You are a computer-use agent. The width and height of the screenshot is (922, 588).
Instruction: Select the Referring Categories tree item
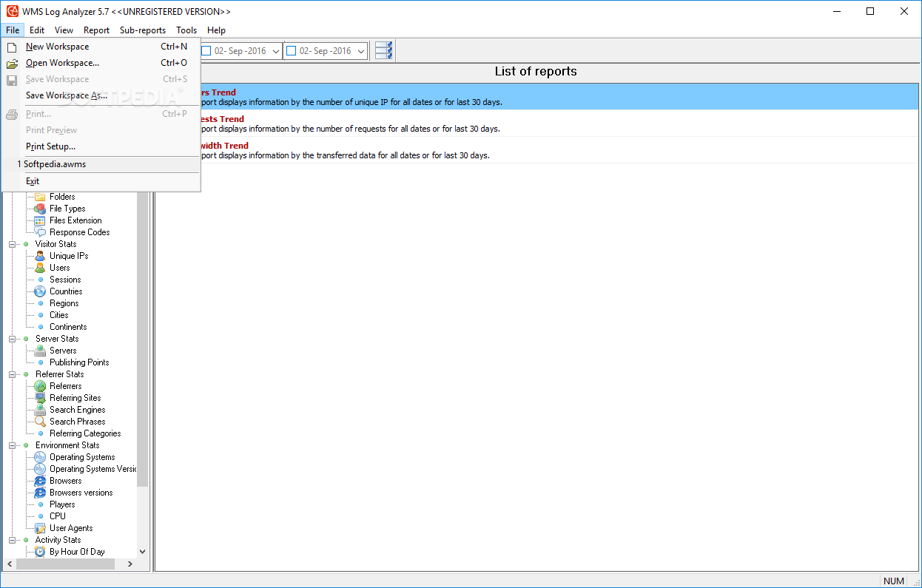click(85, 433)
